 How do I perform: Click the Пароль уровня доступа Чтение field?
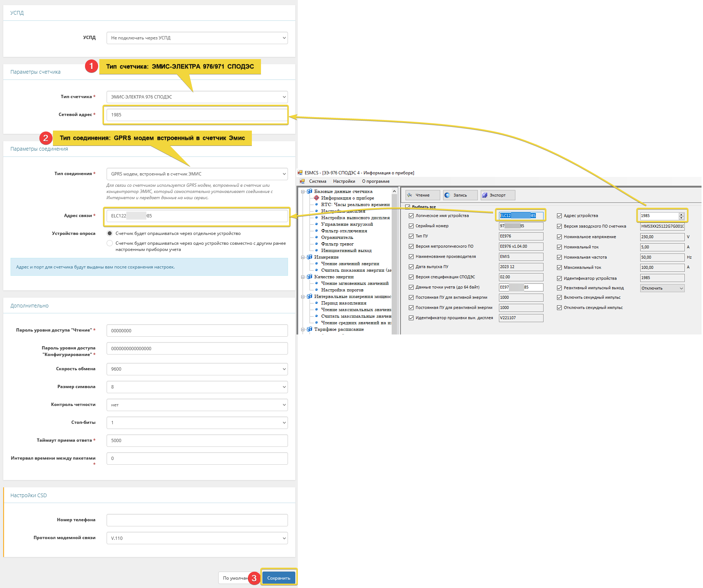click(x=197, y=331)
